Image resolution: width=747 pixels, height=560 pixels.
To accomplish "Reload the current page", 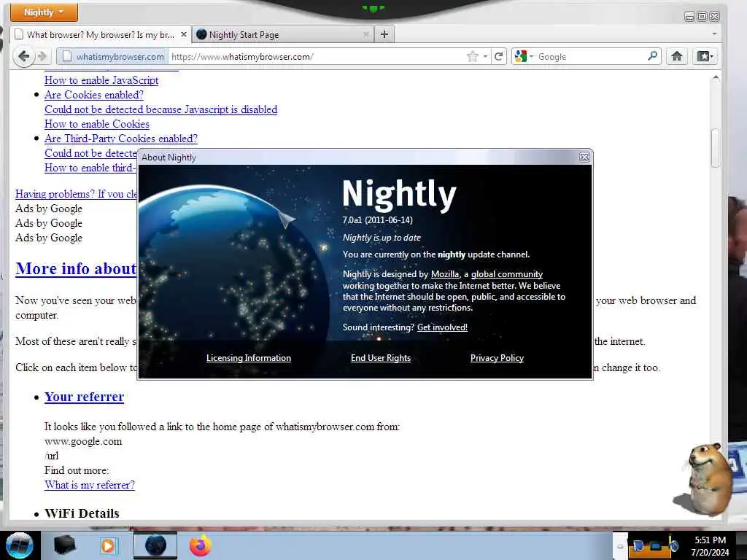I will (x=499, y=57).
